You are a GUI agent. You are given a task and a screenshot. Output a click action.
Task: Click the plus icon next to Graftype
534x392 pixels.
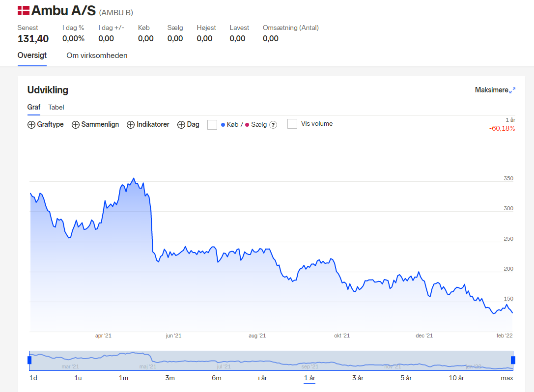(x=31, y=125)
